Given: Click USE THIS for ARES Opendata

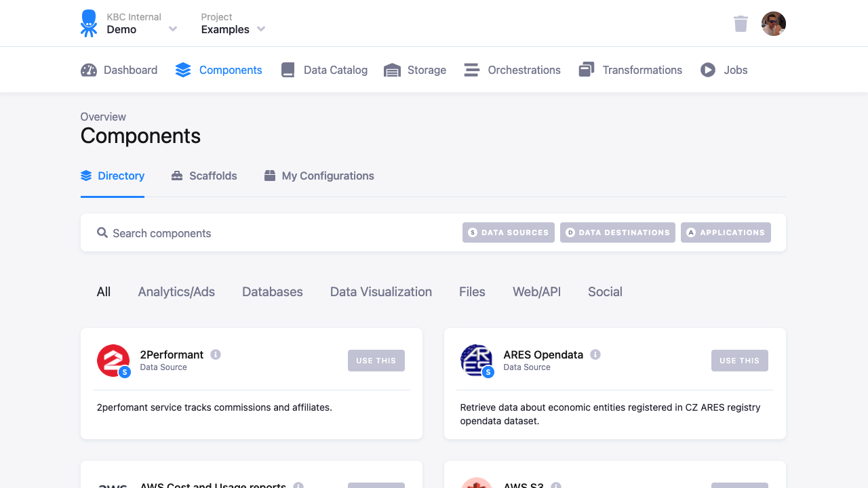Looking at the screenshot, I should [739, 360].
